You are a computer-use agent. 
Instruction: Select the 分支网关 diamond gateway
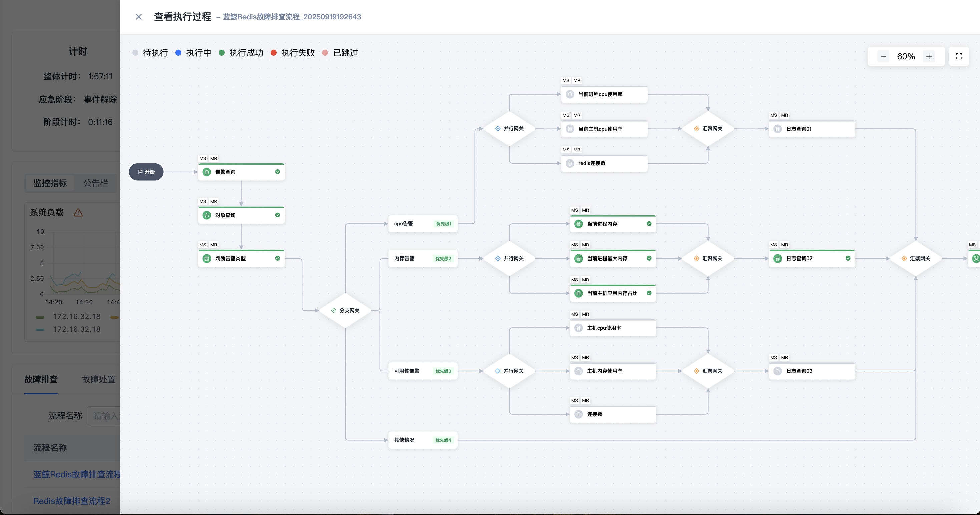[x=345, y=311]
